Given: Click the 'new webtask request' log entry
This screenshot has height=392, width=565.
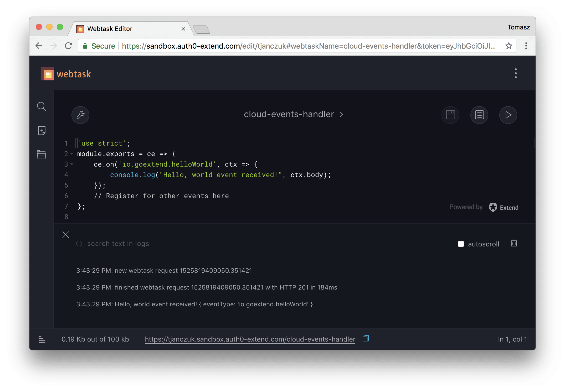Looking at the screenshot, I should pyautogui.click(x=164, y=271).
